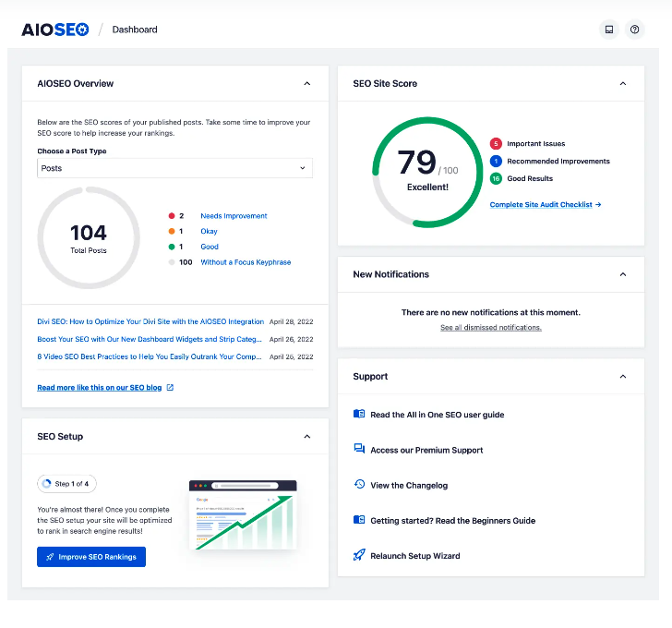The height and width of the screenshot is (628, 672).
Task: Open Access our Premium Support
Action: click(426, 450)
